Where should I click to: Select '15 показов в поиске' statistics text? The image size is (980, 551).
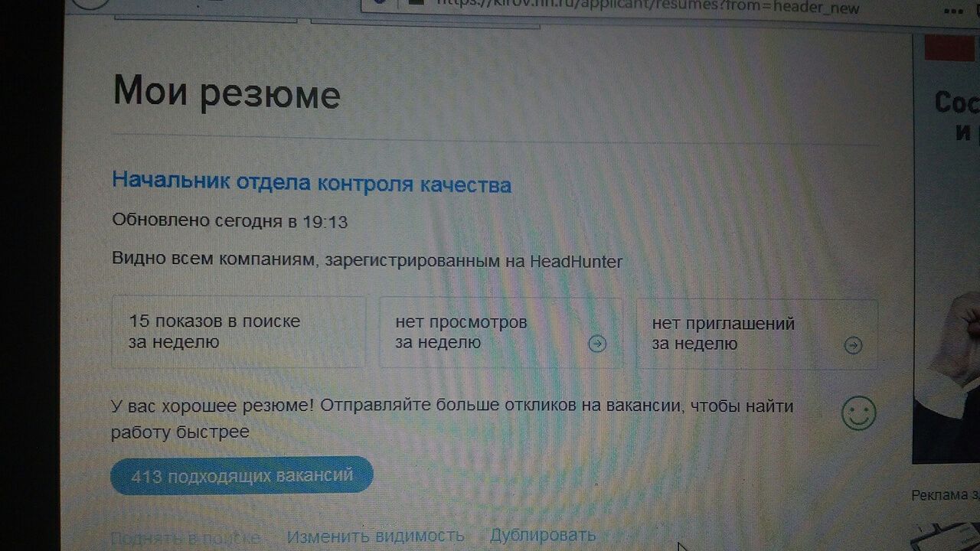pos(214,321)
